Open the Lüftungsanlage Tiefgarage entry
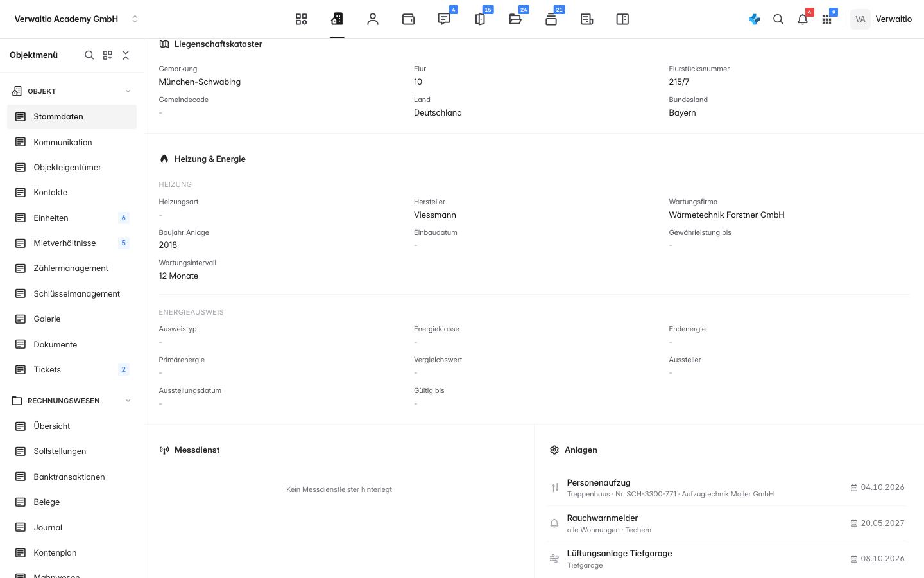Viewport: 924px width, 578px height. click(x=727, y=559)
